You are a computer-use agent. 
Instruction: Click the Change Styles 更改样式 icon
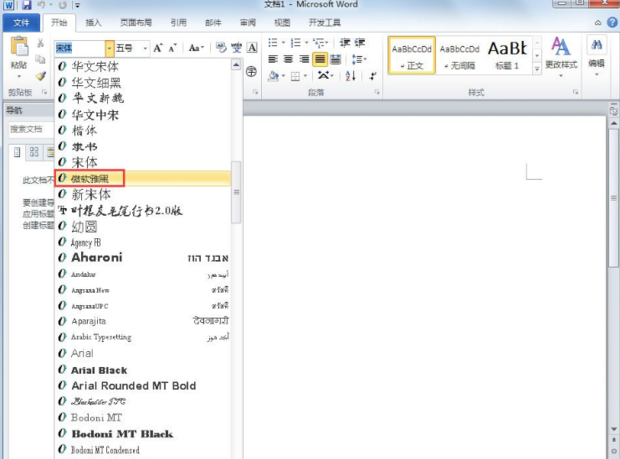click(561, 57)
